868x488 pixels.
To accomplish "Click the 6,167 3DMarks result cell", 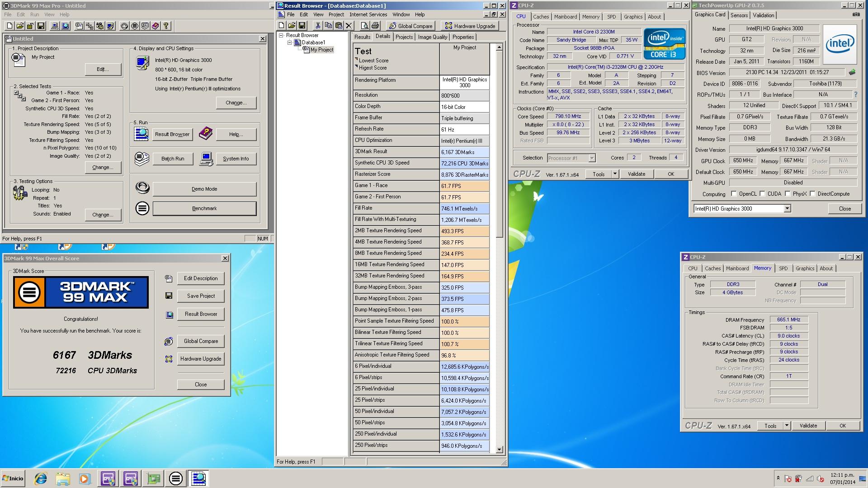I will pos(464,152).
